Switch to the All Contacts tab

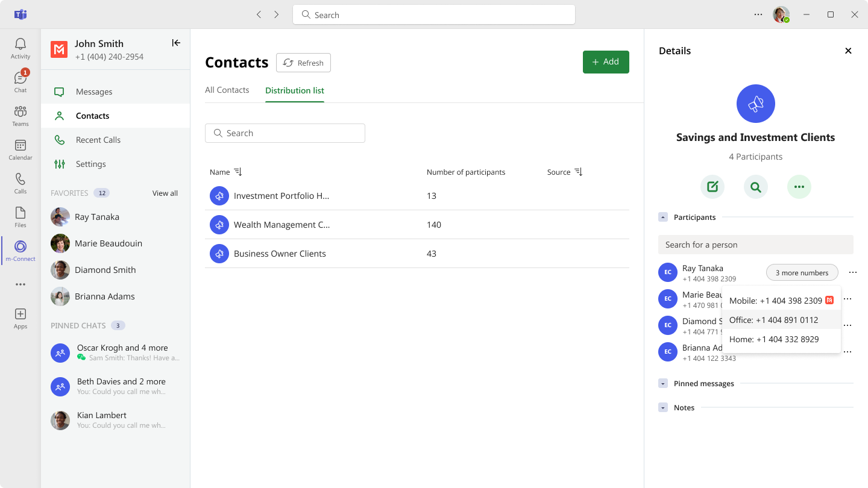(x=227, y=90)
